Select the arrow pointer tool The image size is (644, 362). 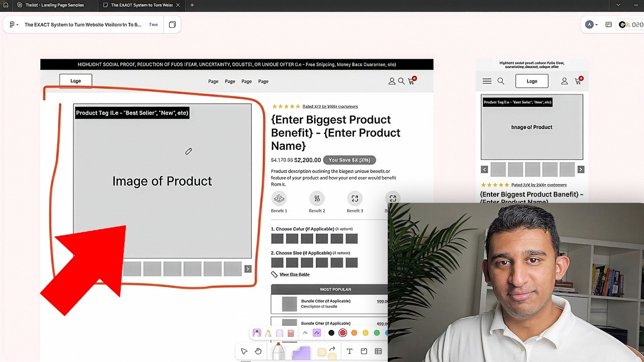(244, 351)
